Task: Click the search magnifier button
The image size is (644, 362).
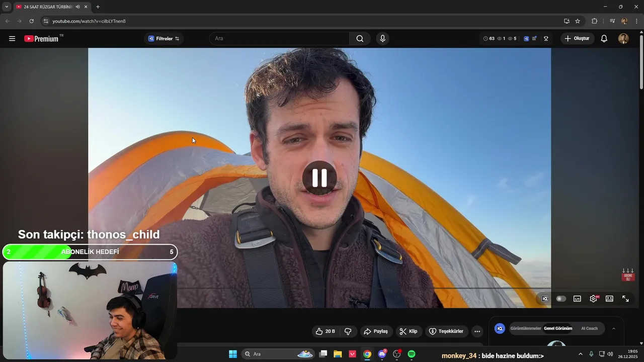Action: click(360, 39)
